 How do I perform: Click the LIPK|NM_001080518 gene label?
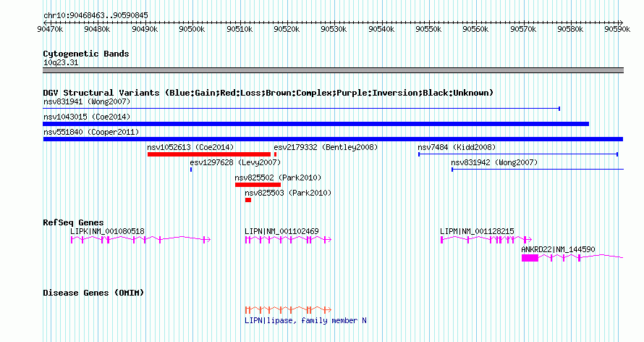click(x=107, y=231)
